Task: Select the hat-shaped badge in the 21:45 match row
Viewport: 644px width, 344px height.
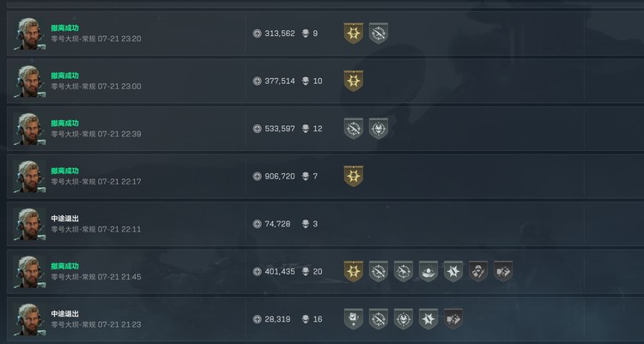Action: point(428,271)
